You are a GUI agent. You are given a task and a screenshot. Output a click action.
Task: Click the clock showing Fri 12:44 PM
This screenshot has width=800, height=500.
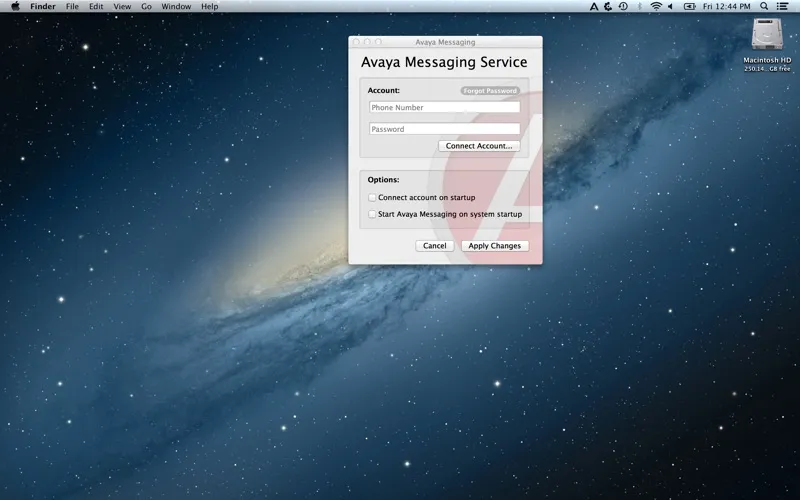(x=727, y=6)
